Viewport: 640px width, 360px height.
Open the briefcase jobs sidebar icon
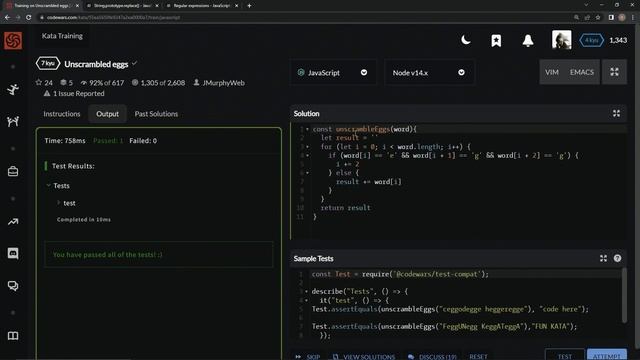click(13, 171)
